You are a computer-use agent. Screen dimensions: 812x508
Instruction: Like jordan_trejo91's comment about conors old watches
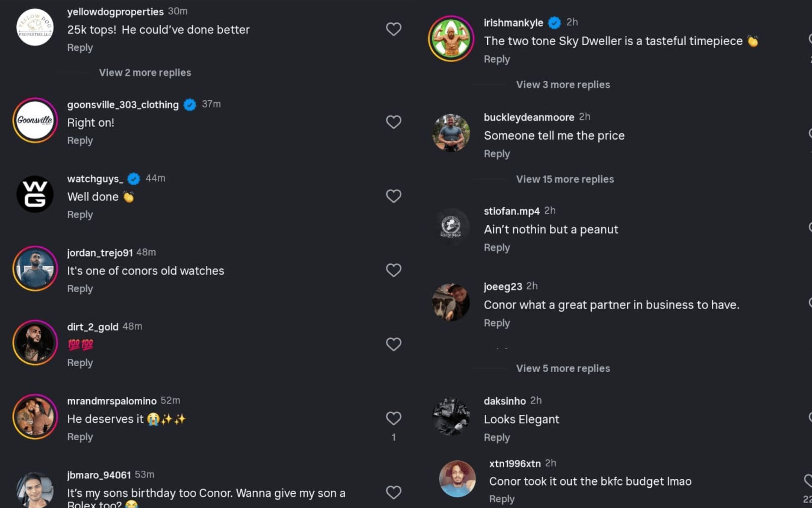(393, 270)
